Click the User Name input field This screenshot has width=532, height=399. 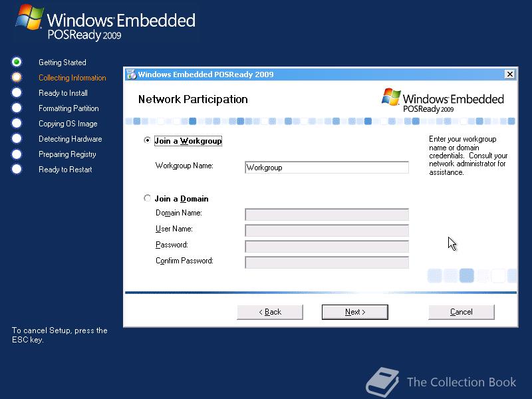(x=327, y=230)
